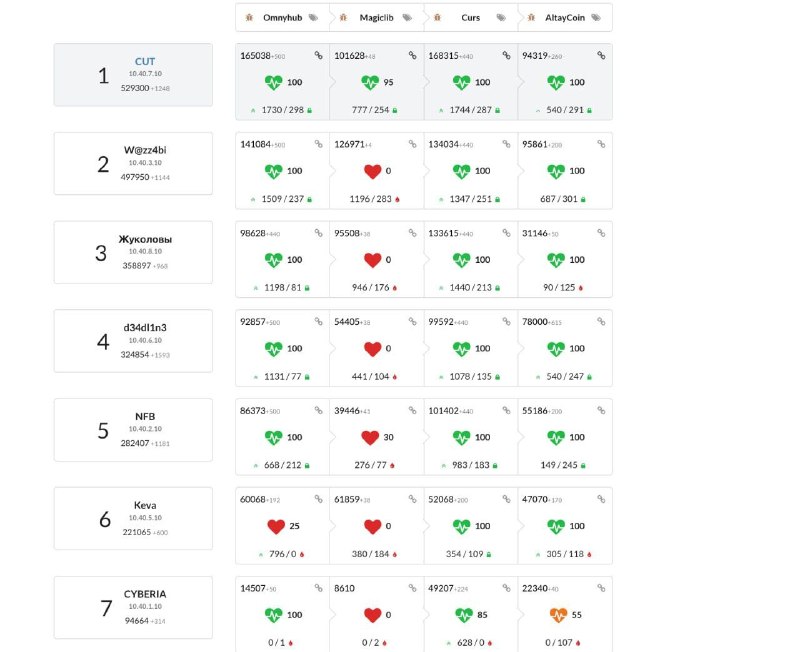
Task: Open the CUT team name link
Action: 145,61
